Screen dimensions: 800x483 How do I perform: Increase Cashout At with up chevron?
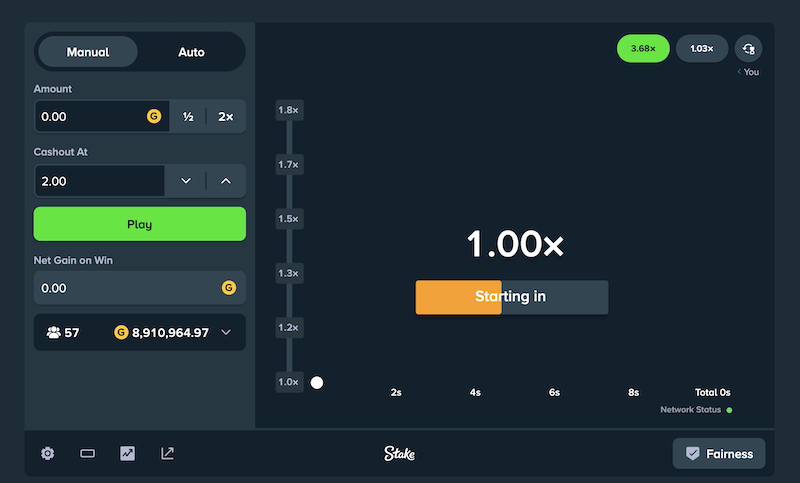pyautogui.click(x=226, y=181)
